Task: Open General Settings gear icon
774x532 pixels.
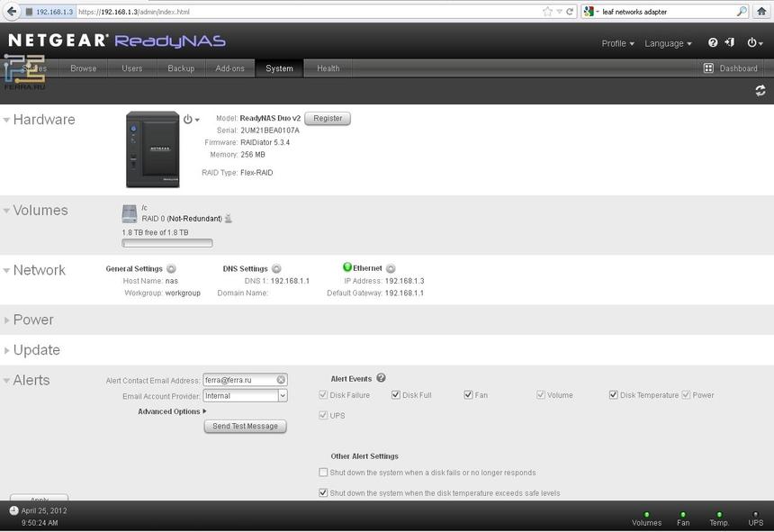Action: coord(171,268)
